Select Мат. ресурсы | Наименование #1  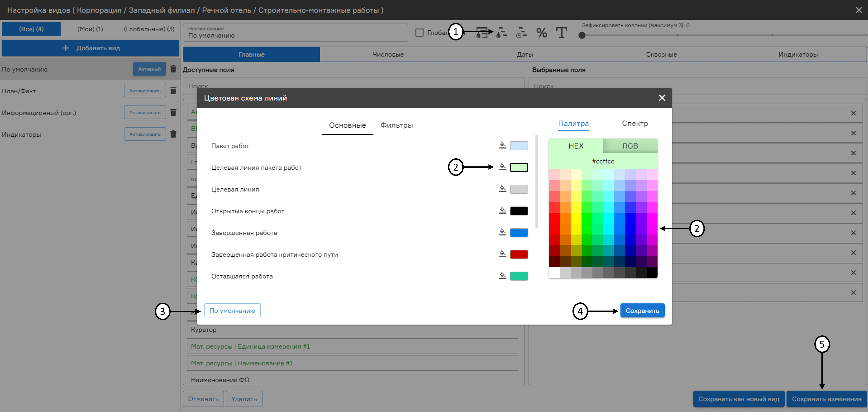tap(353, 363)
